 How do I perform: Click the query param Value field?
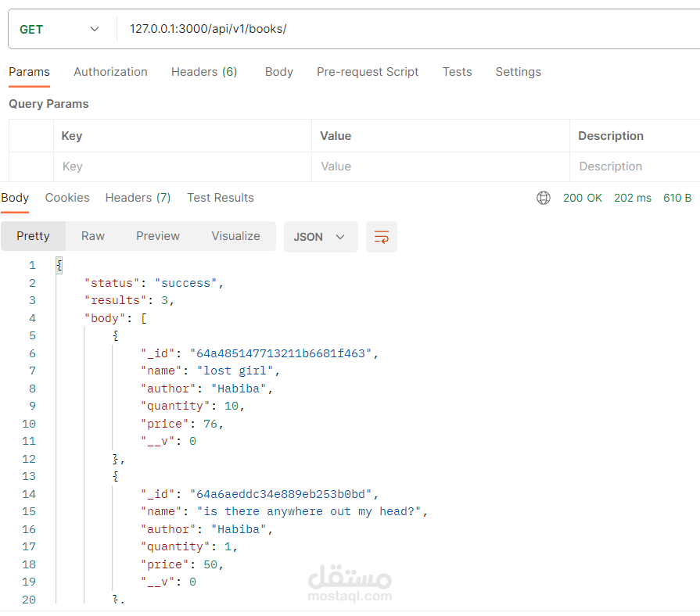click(x=440, y=167)
